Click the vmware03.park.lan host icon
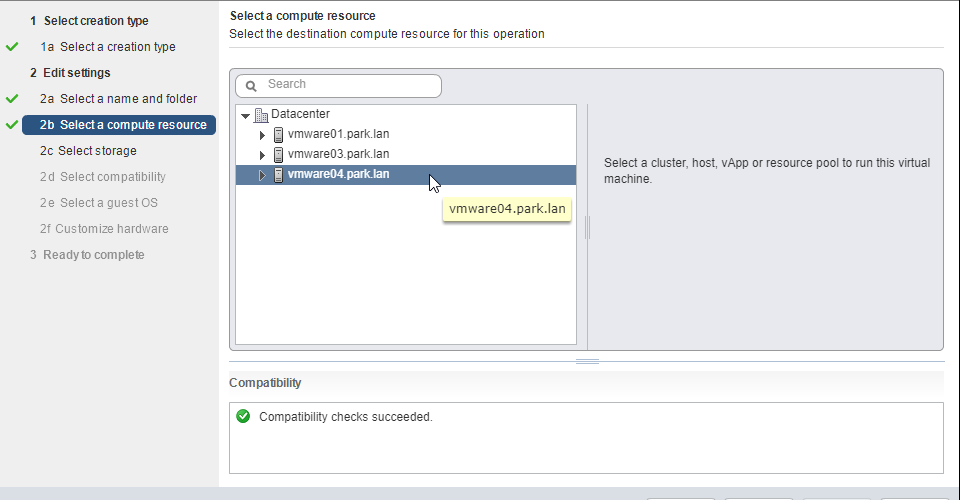The image size is (960, 500). click(x=279, y=155)
